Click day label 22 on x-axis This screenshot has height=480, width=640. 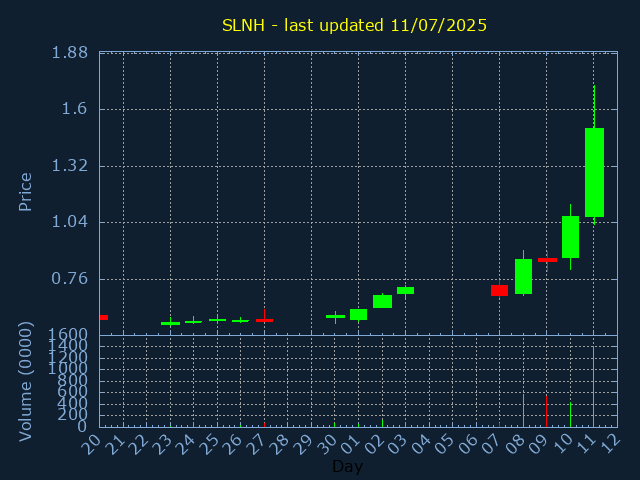click(138, 444)
